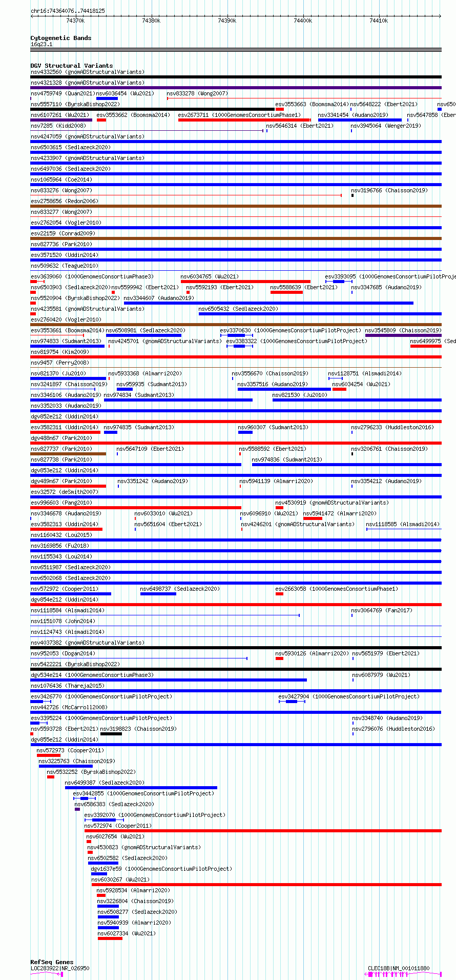
Task: Select the esv22159 (Conrad2009) label
Action: pyautogui.click(x=63, y=233)
